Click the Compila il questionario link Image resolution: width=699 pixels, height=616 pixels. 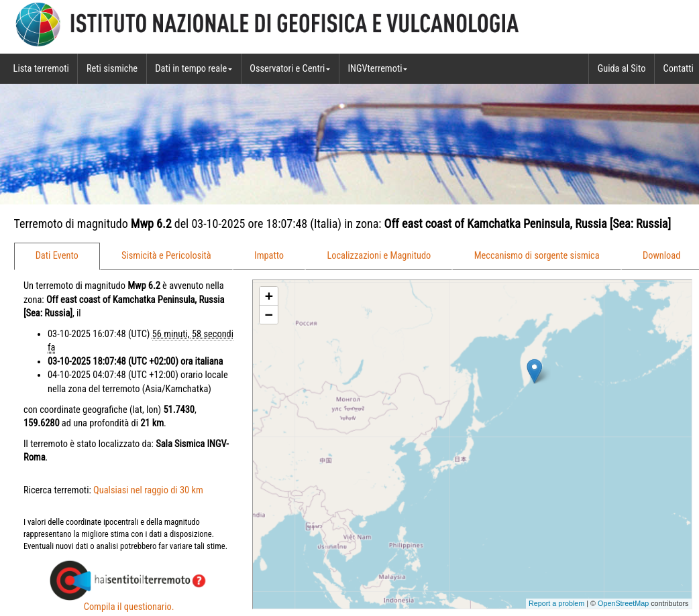click(129, 607)
